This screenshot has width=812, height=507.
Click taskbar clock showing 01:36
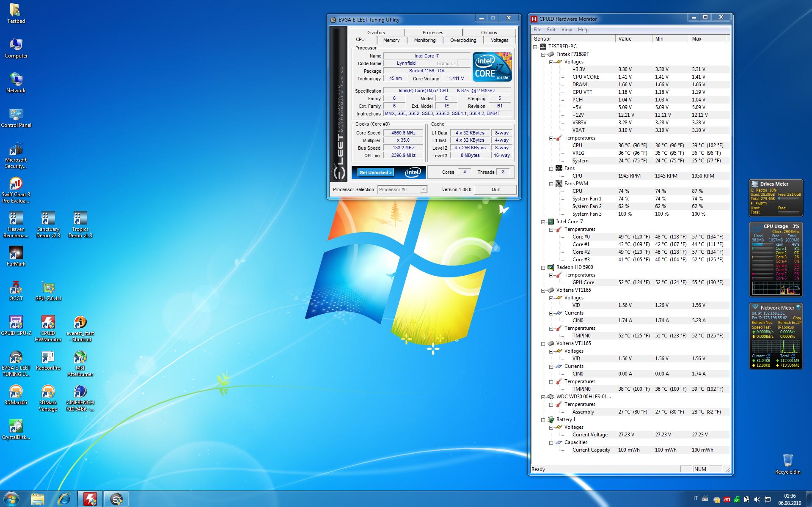pos(790,499)
